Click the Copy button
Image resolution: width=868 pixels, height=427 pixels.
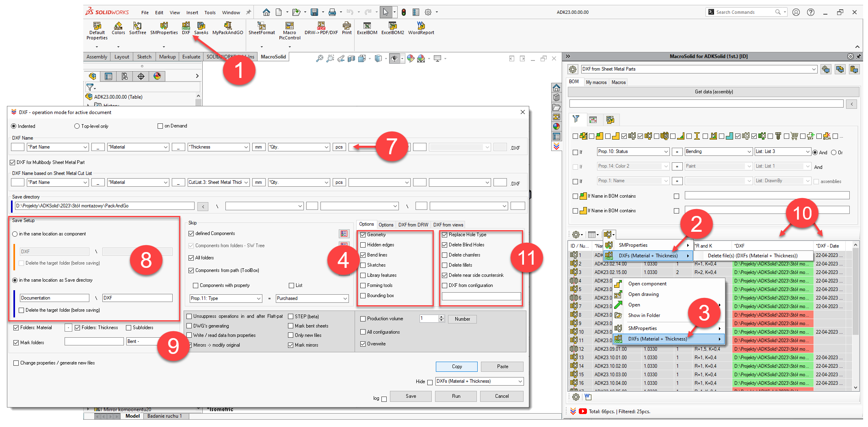click(457, 367)
